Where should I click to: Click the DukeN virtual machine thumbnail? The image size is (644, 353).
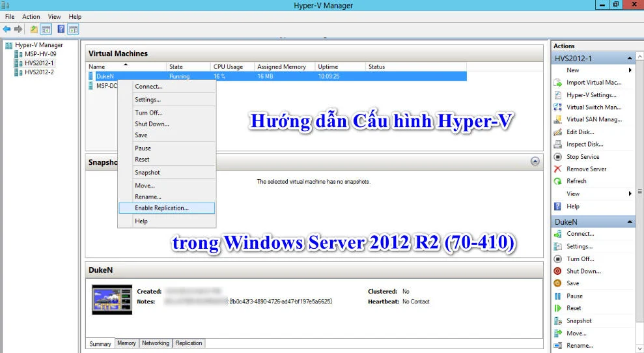pyautogui.click(x=112, y=300)
